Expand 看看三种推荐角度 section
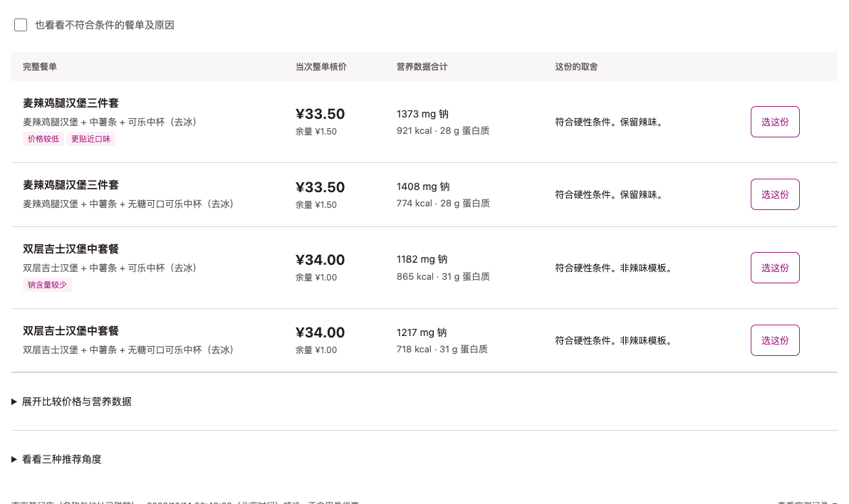This screenshot has width=849, height=504. [x=56, y=460]
